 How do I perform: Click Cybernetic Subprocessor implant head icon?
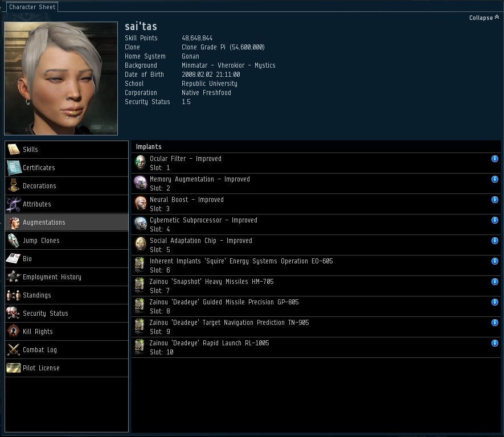tap(141, 224)
